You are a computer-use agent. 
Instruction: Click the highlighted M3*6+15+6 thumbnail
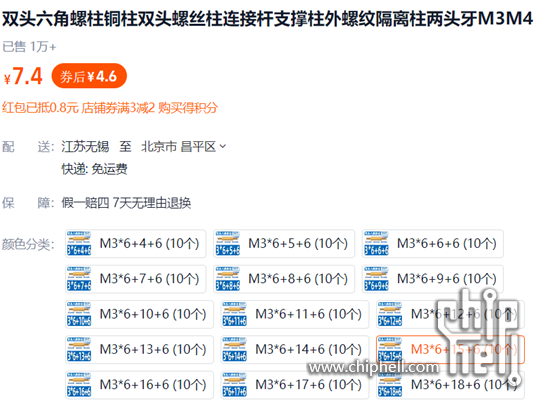[x=390, y=349]
